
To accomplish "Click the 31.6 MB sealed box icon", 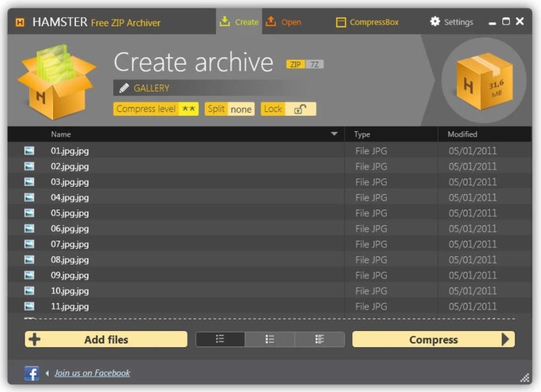I will click(484, 81).
